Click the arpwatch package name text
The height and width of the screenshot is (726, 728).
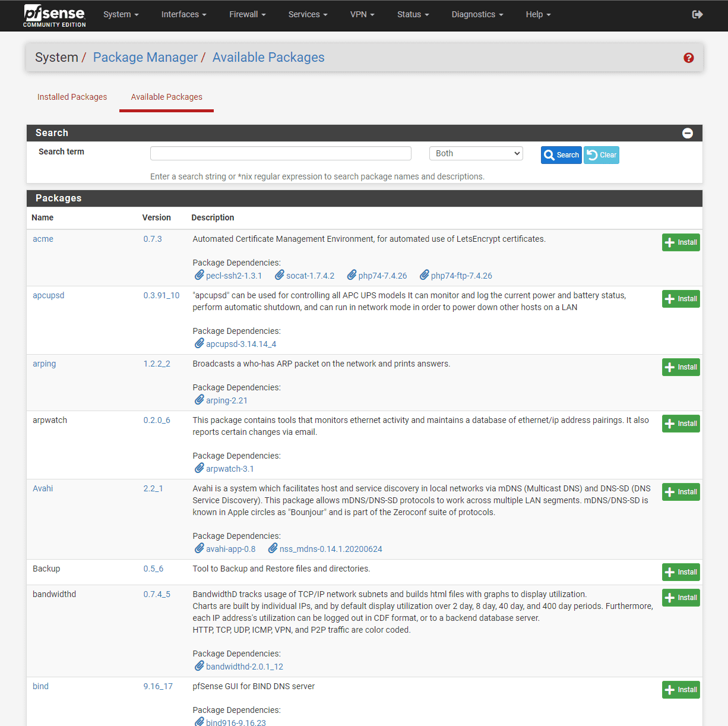pos(50,420)
